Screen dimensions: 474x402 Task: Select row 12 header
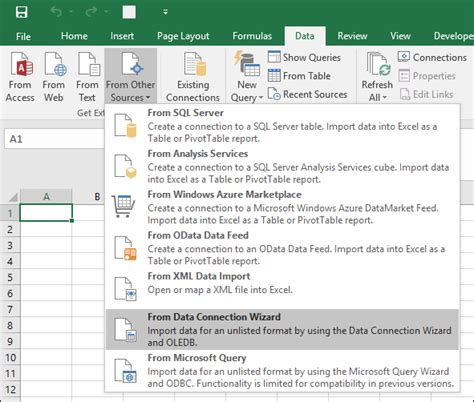(10, 389)
